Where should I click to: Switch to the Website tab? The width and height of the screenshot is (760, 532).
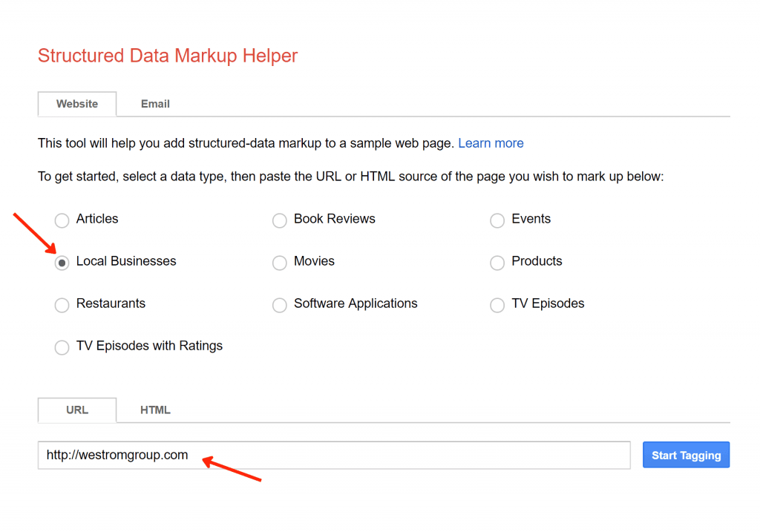point(76,104)
